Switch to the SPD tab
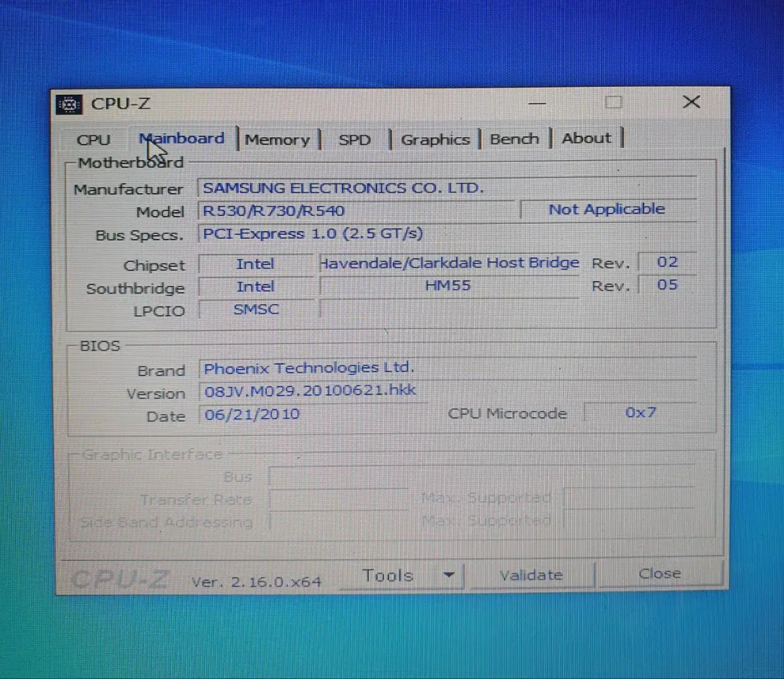Image resolution: width=784 pixels, height=679 pixels. [x=355, y=140]
